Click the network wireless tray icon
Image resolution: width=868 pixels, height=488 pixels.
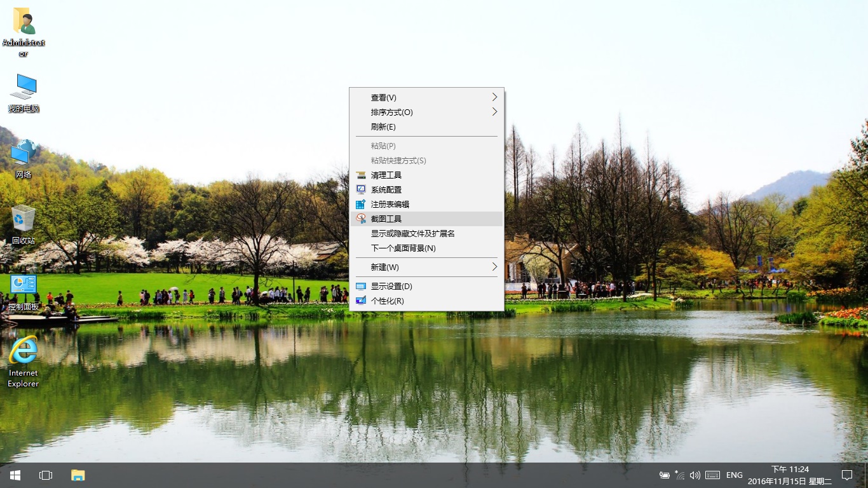click(680, 475)
